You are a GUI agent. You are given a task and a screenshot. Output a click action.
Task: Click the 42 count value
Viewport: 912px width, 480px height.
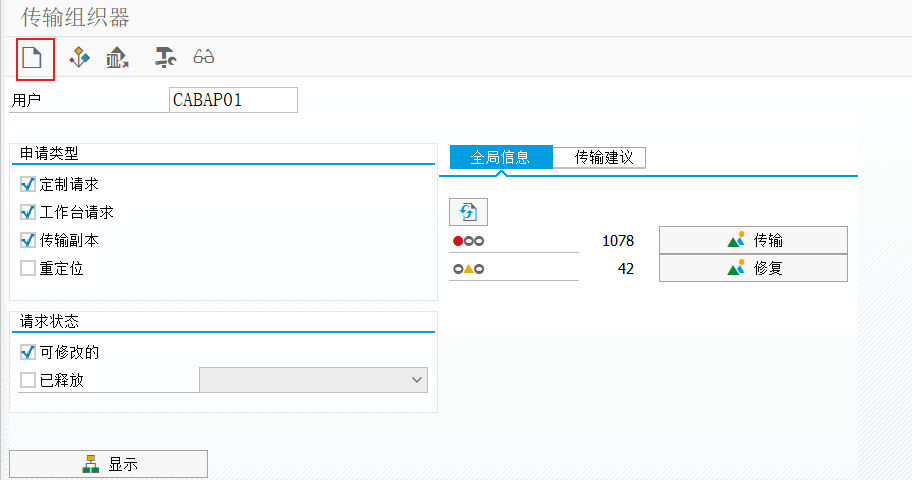[626, 269]
